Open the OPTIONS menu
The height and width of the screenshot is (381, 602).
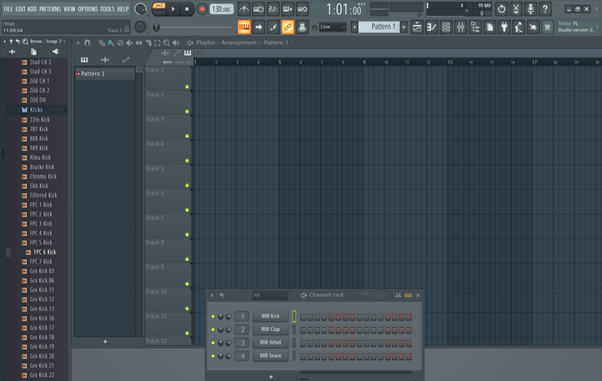[x=88, y=9]
